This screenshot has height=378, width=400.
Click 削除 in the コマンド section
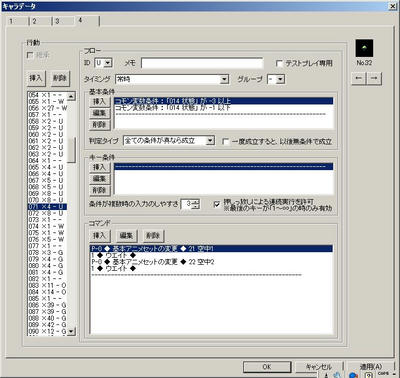[153, 236]
